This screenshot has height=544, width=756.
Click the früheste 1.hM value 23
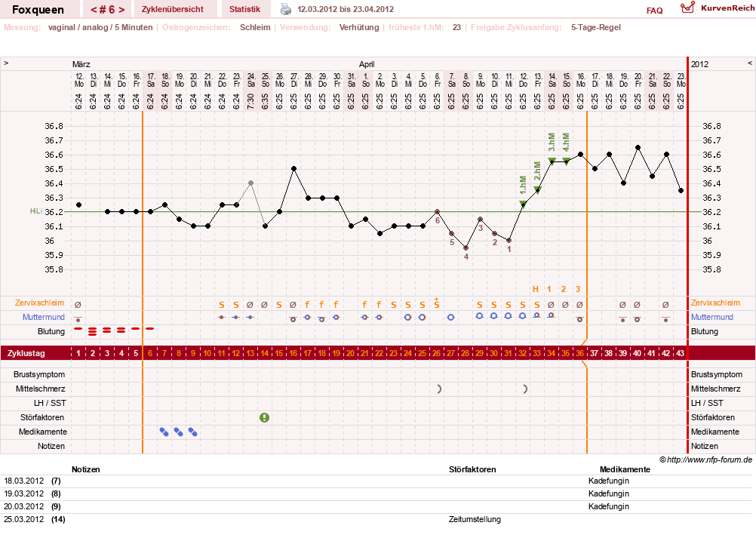click(x=456, y=27)
